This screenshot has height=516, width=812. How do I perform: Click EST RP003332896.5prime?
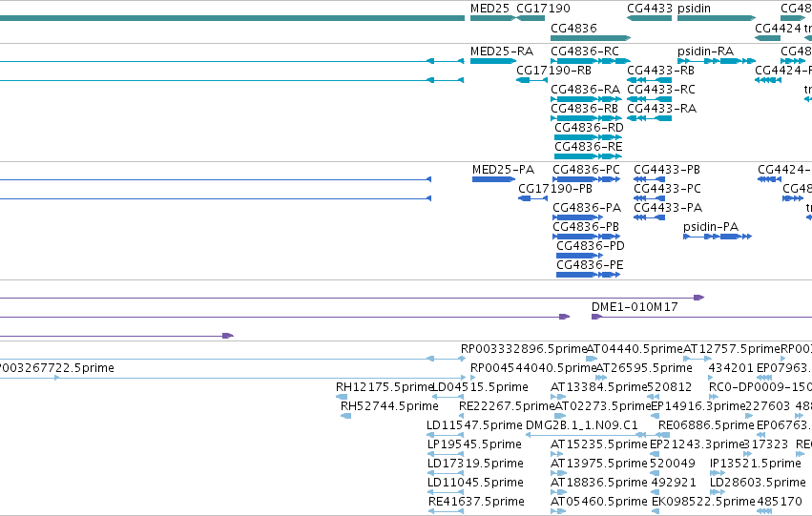(x=524, y=349)
